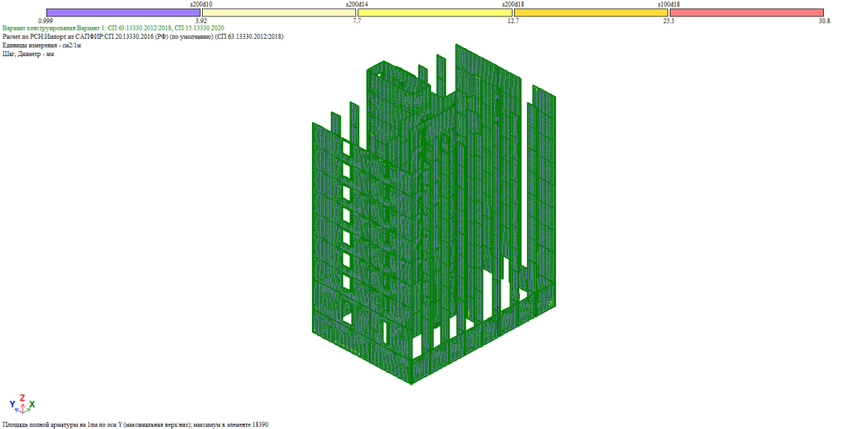Image resolution: width=868 pixels, height=429 pixels.
Task: Click the s200d18 reinforcement label
Action: tap(513, 4)
